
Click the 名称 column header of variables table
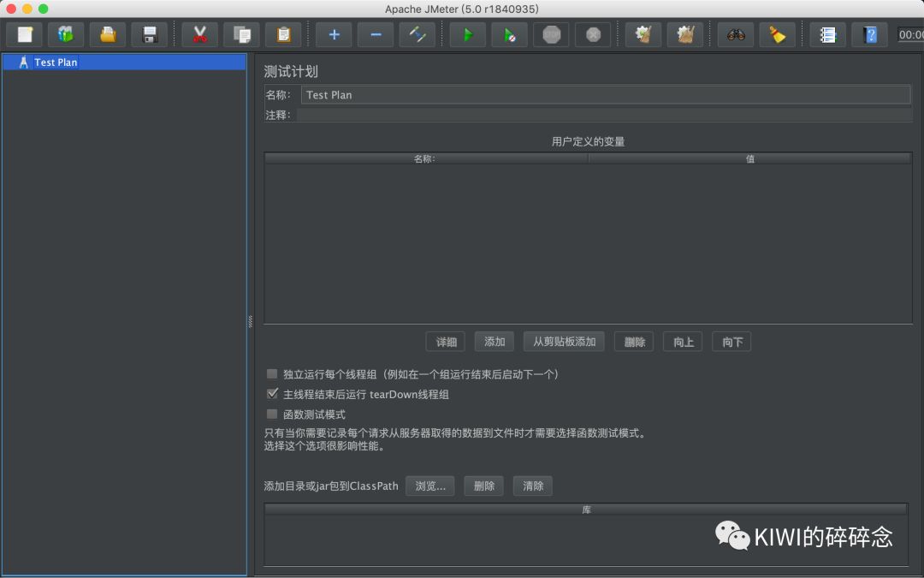click(x=425, y=158)
